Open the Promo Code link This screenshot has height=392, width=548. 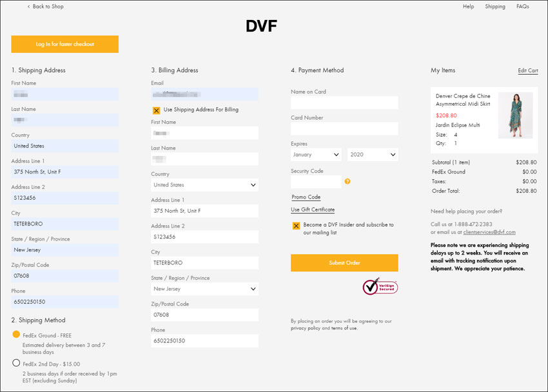(306, 197)
